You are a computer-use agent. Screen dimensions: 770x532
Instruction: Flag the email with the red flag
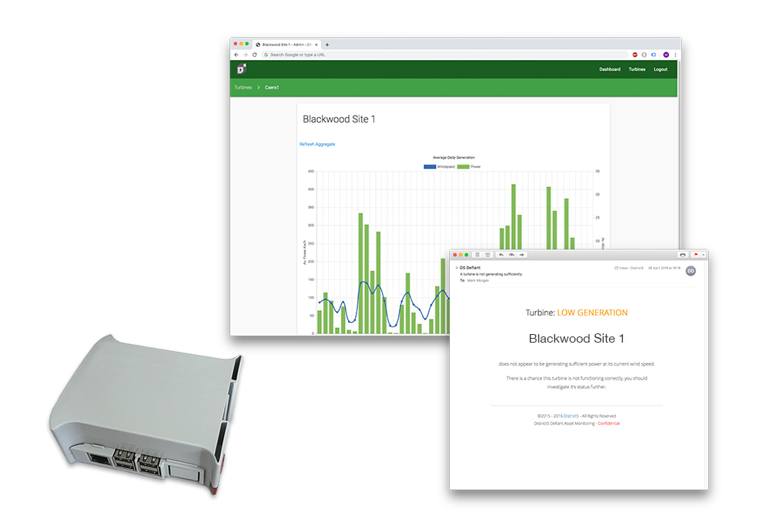[696, 255]
